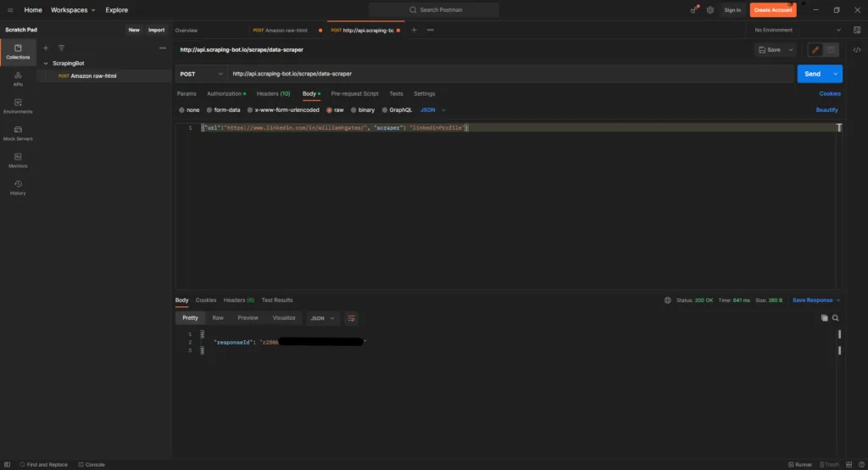The image size is (868, 470).
Task: Collapse the ScrapingBot collection
Action: click(x=45, y=63)
